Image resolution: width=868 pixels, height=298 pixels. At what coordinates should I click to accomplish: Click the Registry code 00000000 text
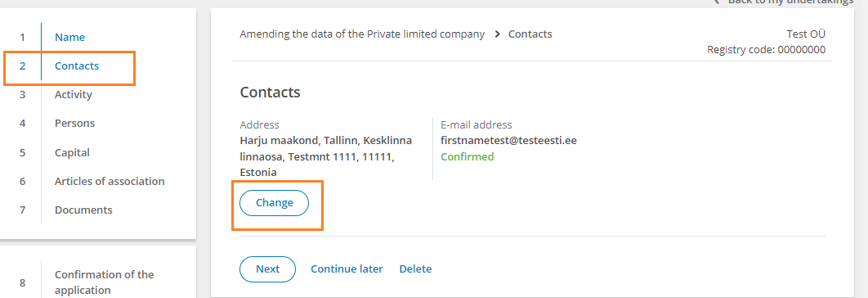click(766, 50)
